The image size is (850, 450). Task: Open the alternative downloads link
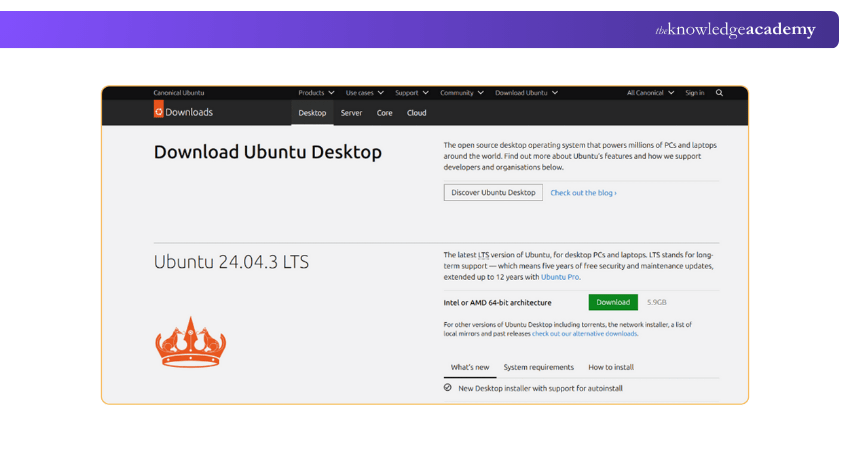click(x=584, y=334)
